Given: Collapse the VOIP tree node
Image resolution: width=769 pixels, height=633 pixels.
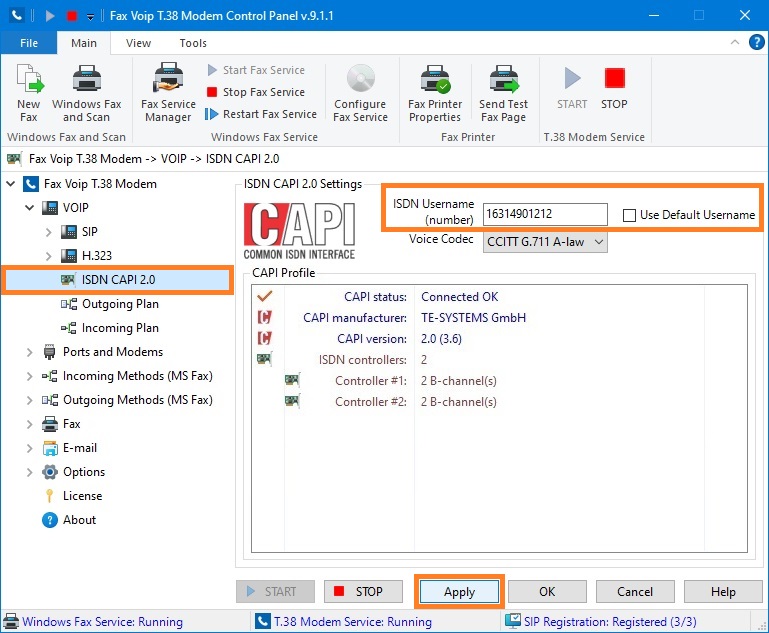Looking at the screenshot, I should 29,208.
